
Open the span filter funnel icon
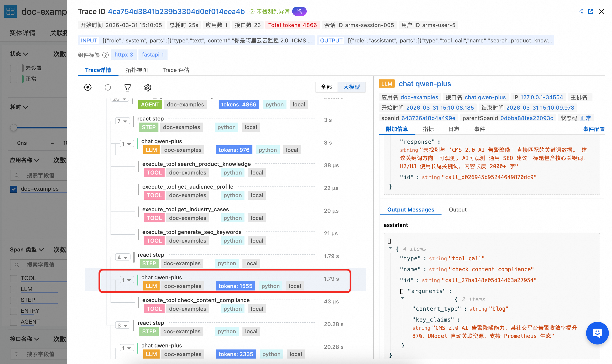pyautogui.click(x=127, y=88)
